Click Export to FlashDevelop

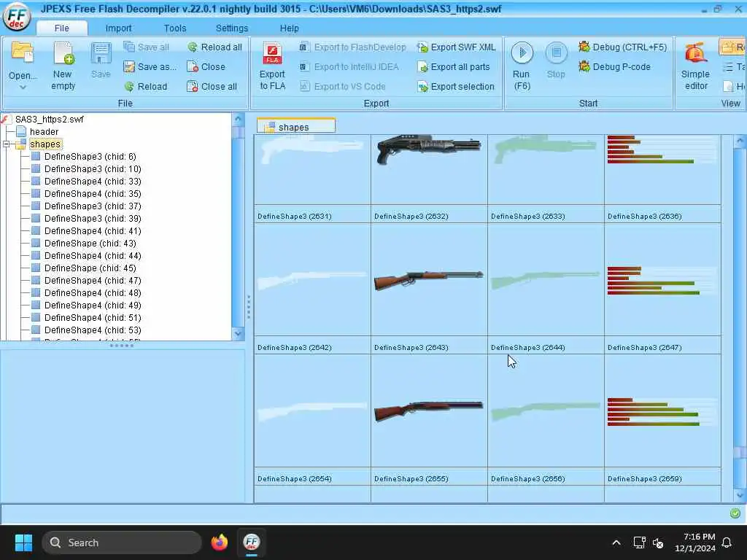click(352, 47)
